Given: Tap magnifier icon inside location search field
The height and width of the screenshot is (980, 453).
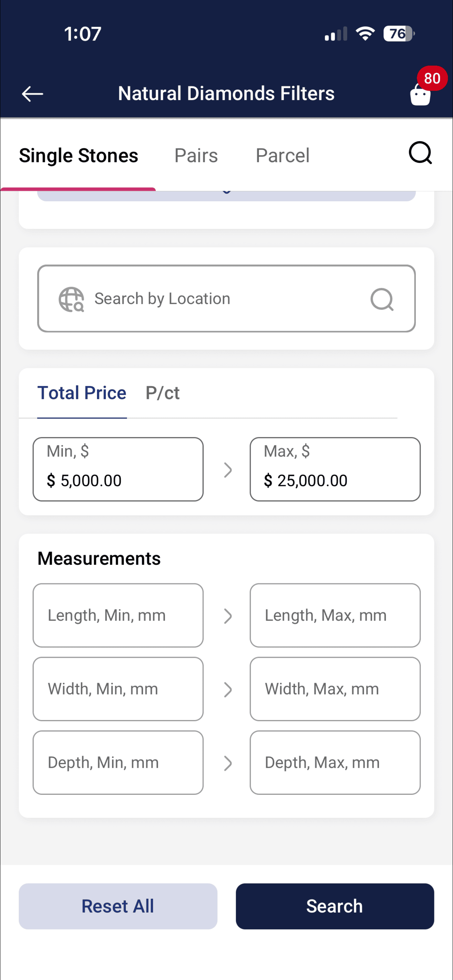Looking at the screenshot, I should (x=382, y=299).
